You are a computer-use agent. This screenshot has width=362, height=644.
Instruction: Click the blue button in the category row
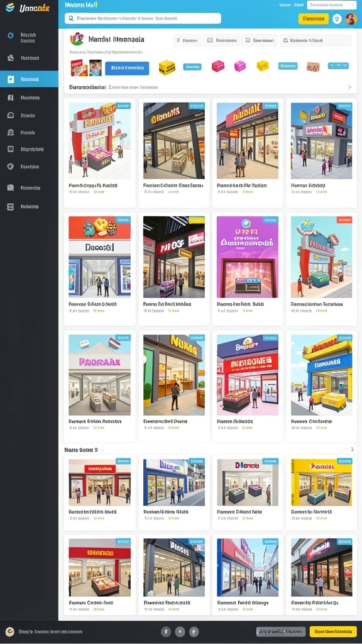click(127, 68)
